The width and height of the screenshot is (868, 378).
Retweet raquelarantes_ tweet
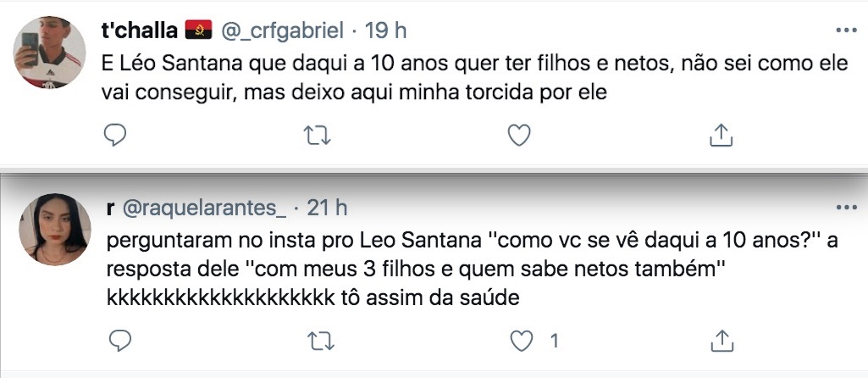tap(317, 341)
